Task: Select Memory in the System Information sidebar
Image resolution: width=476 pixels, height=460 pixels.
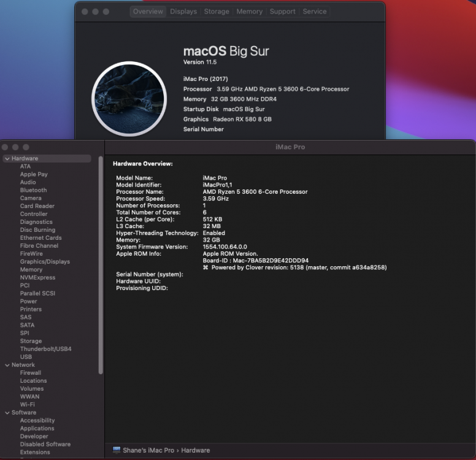Action: 31,270
